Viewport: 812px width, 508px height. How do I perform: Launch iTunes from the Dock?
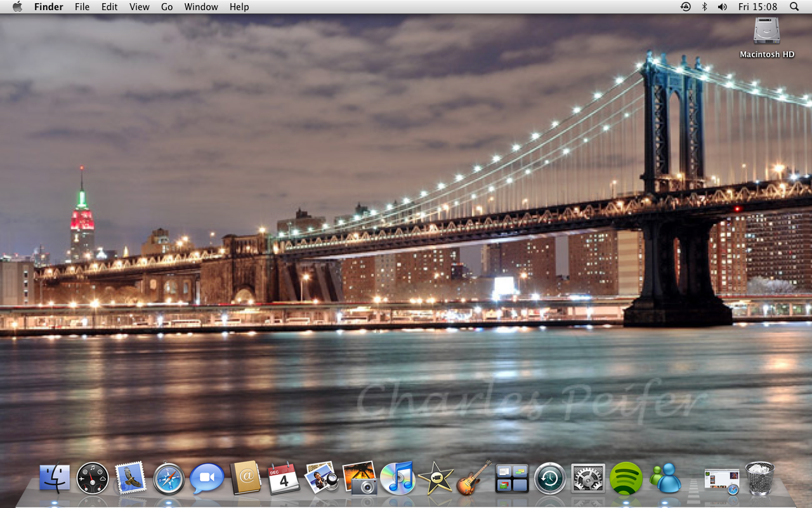[x=397, y=478]
